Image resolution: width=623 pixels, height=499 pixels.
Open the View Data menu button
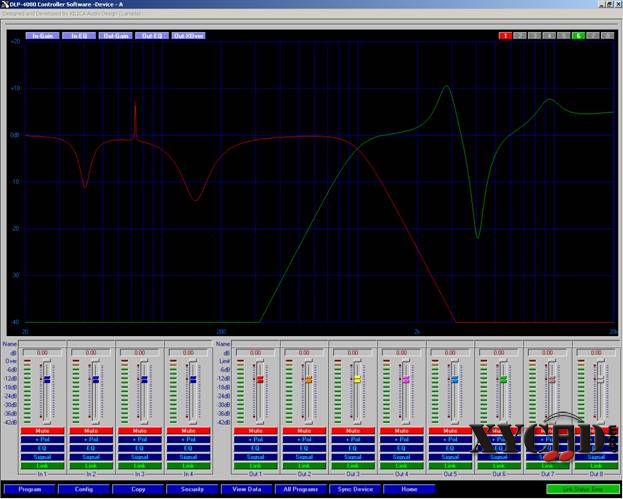tap(247, 489)
